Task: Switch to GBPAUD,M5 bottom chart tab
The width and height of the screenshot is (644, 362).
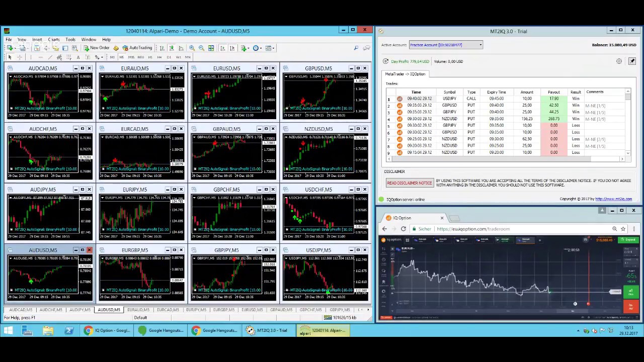Action: [x=281, y=310]
